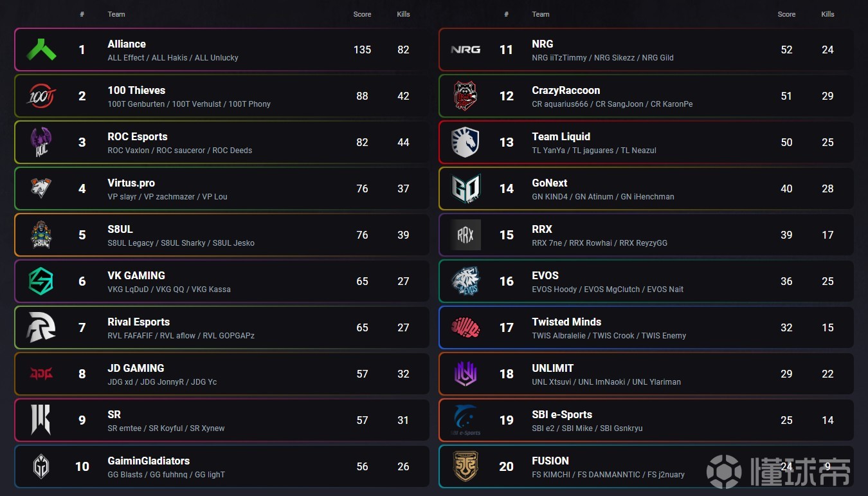The image size is (868, 496).
Task: Select the CrazyRaccoon logo
Action: point(466,96)
